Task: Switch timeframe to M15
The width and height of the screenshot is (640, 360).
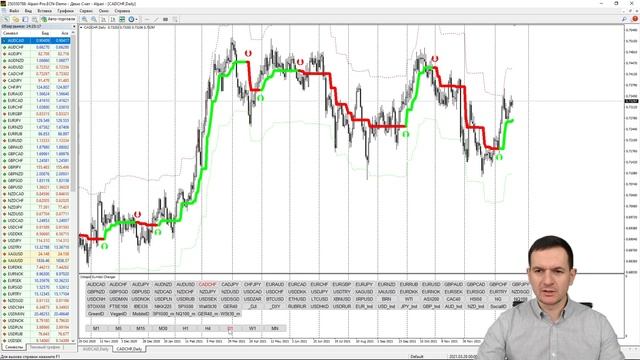Action: pos(141,328)
